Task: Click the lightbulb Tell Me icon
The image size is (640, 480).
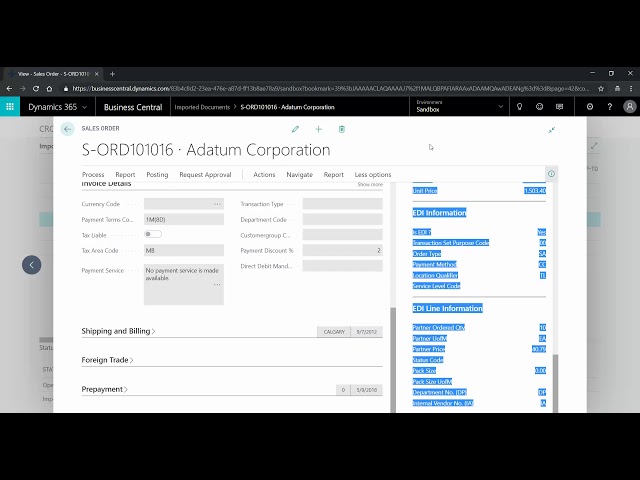Action: click(x=519, y=107)
